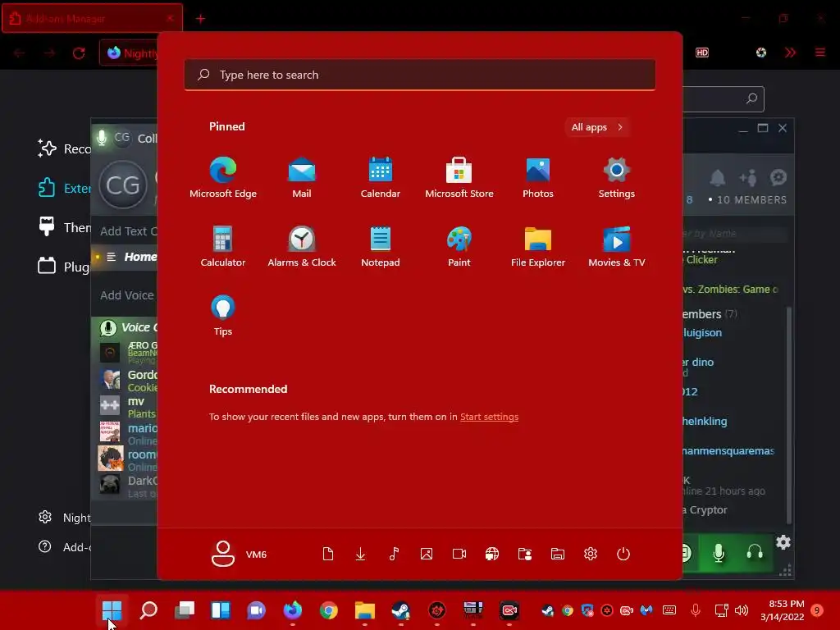840x630 pixels.
Task: Open the Widgets taskbar button
Action: tap(220, 610)
